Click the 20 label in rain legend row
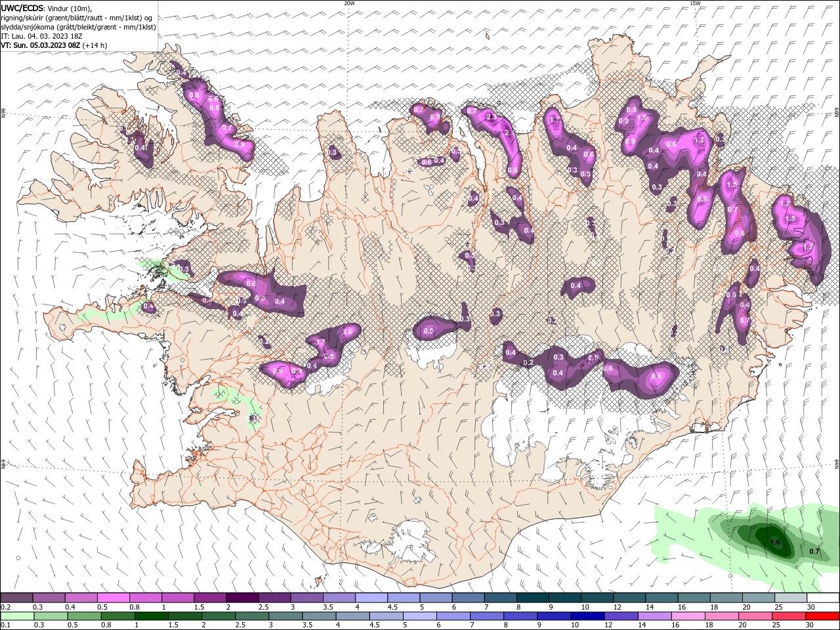The image size is (840, 630). click(744, 625)
